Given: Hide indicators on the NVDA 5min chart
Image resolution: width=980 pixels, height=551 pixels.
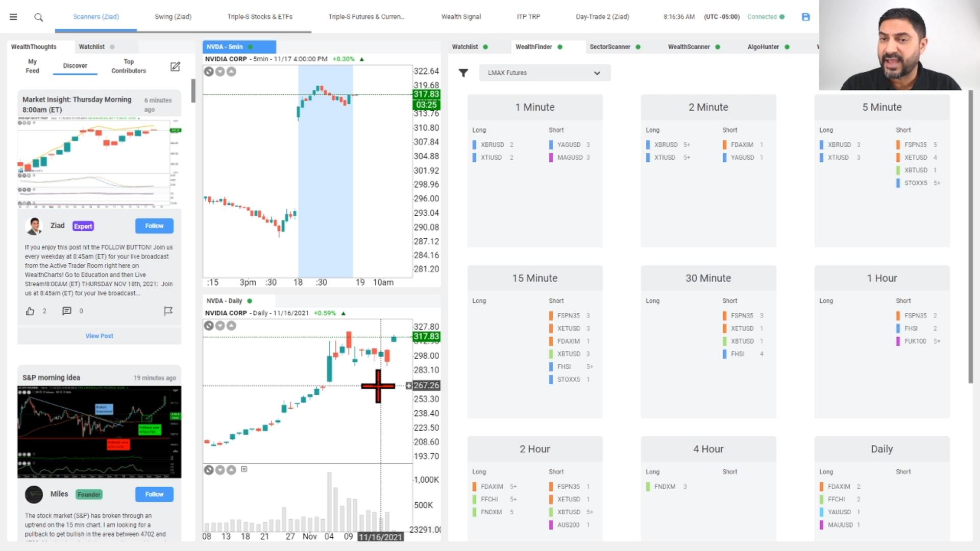Looking at the screenshot, I should click(209, 72).
